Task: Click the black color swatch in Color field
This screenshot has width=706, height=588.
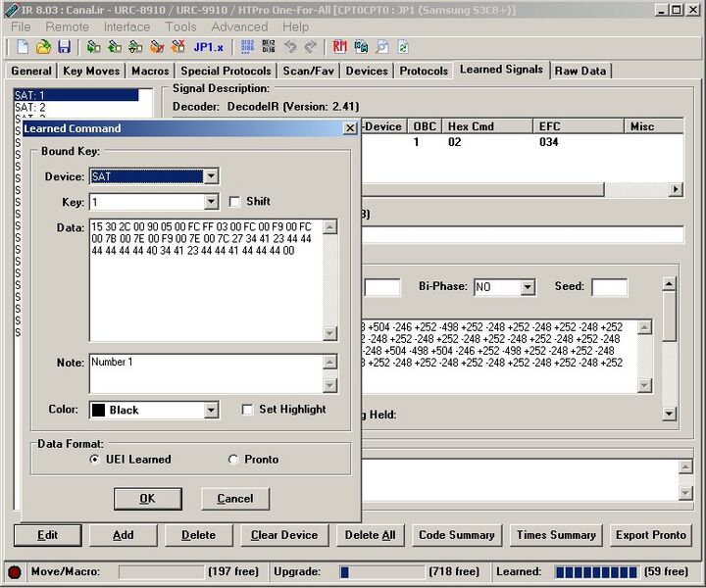Action: pos(98,410)
